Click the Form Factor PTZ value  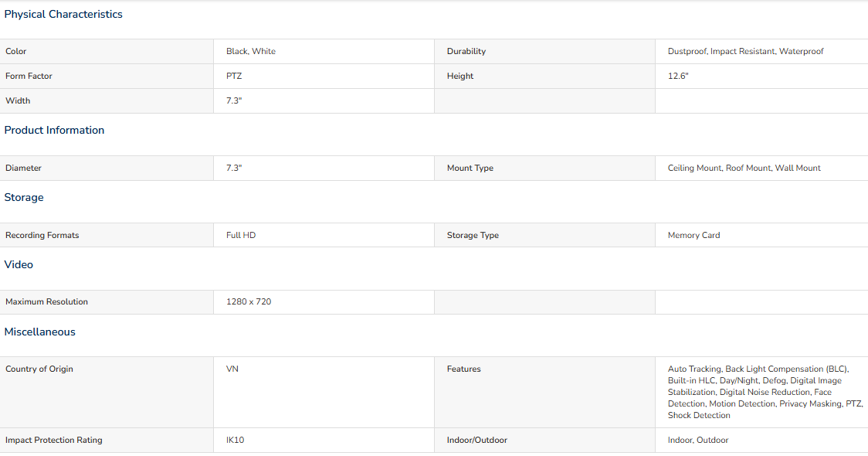pos(234,76)
